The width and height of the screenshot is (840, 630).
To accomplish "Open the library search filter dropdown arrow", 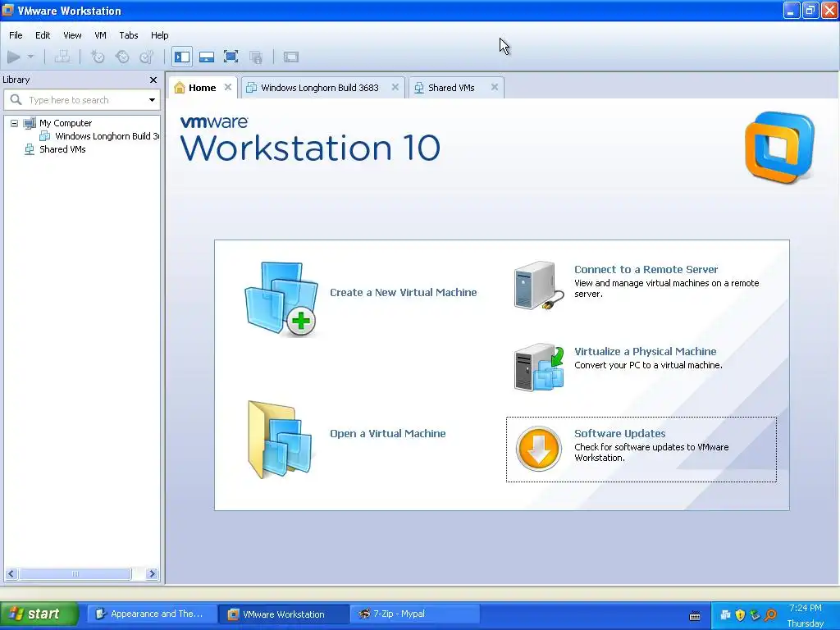I will [x=152, y=100].
